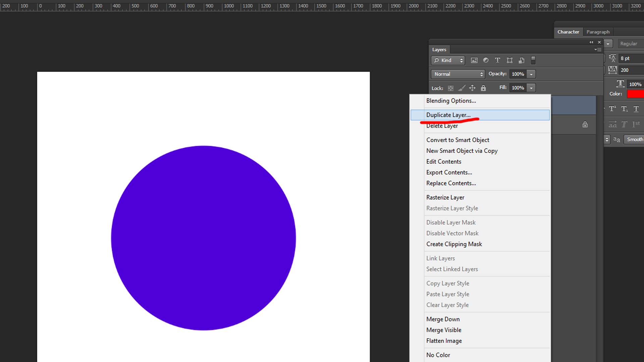Toggle the shape layer filter icon
Viewport: 644px width, 362px height.
click(509, 60)
